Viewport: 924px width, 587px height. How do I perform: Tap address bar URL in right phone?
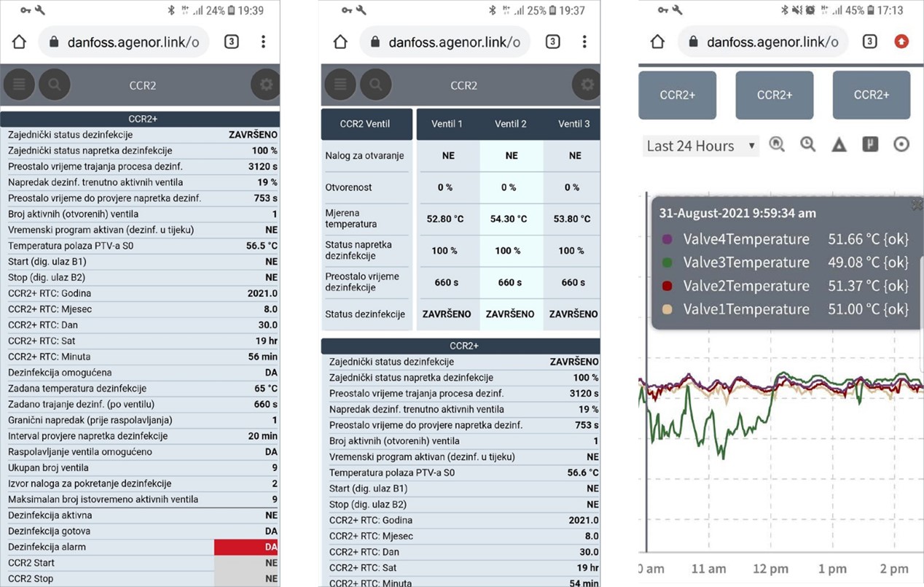[x=772, y=42]
